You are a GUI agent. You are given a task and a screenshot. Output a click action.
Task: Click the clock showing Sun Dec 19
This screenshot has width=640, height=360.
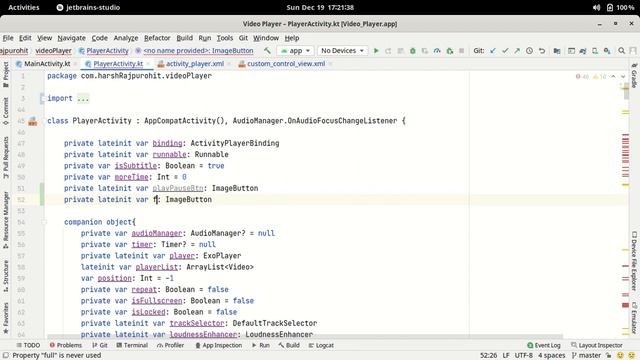320,7
